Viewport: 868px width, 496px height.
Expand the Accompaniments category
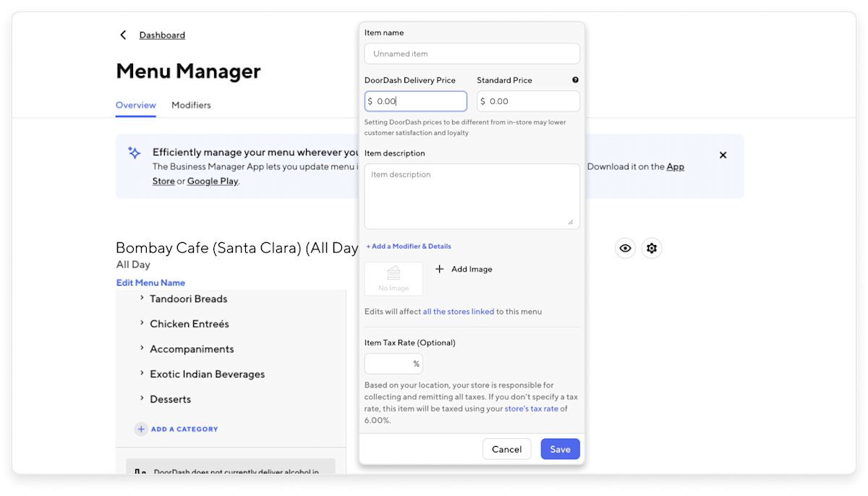[142, 348]
